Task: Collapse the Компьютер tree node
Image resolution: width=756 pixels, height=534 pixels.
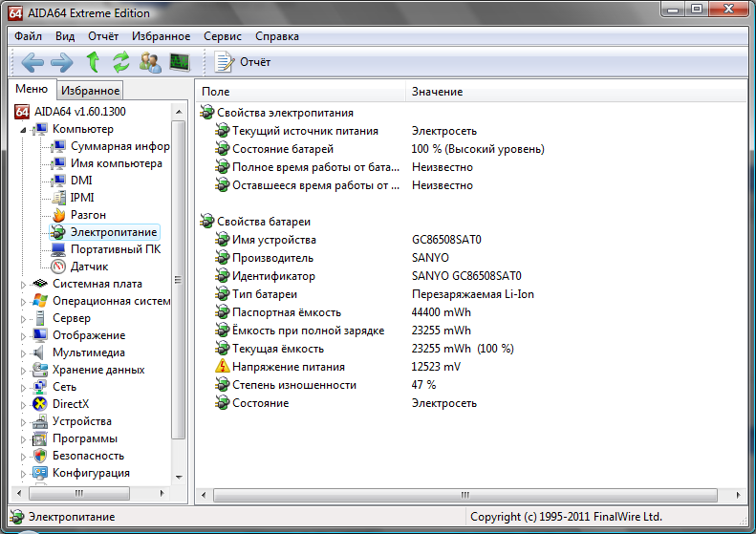Action: (x=23, y=130)
